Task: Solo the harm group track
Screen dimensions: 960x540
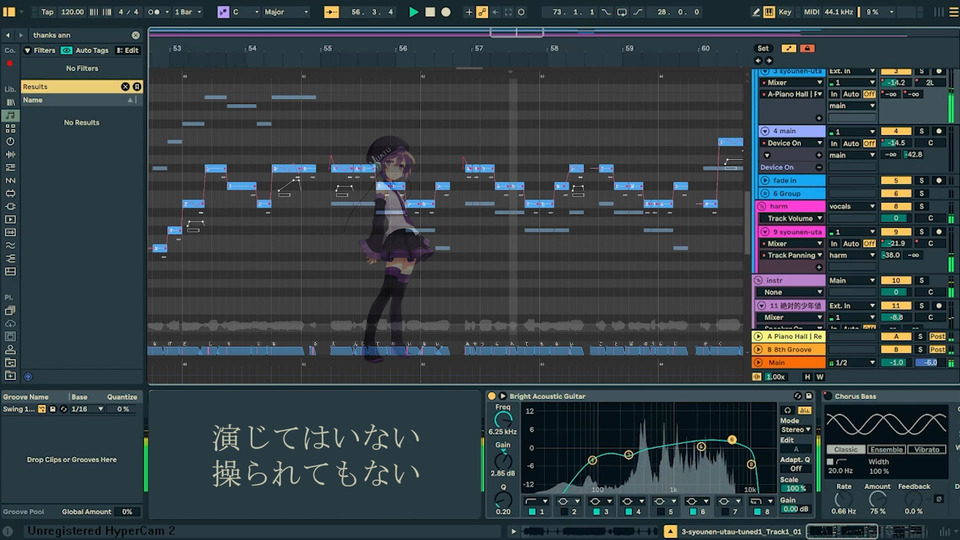Action: pos(921,206)
